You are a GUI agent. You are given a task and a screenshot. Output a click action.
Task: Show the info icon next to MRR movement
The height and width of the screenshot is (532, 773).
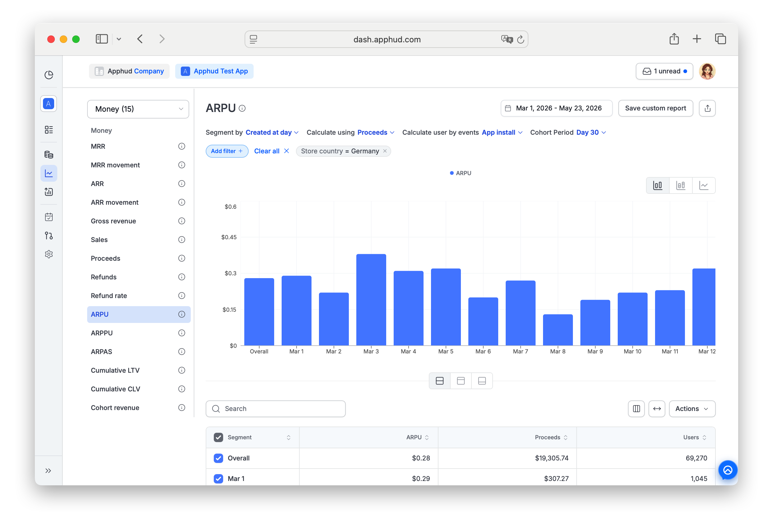pyautogui.click(x=181, y=165)
